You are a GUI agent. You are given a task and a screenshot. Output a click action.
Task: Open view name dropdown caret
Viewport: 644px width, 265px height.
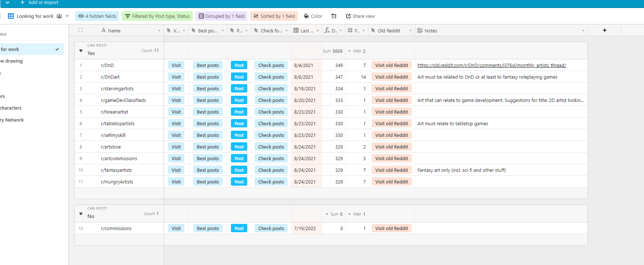67,16
